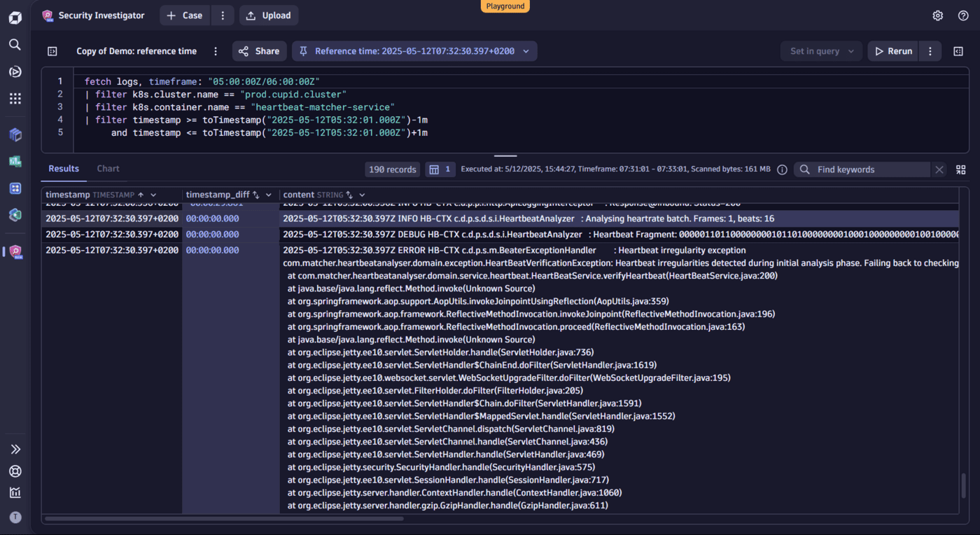980x535 pixels.
Task: Open the settings gear icon
Action: point(937,15)
